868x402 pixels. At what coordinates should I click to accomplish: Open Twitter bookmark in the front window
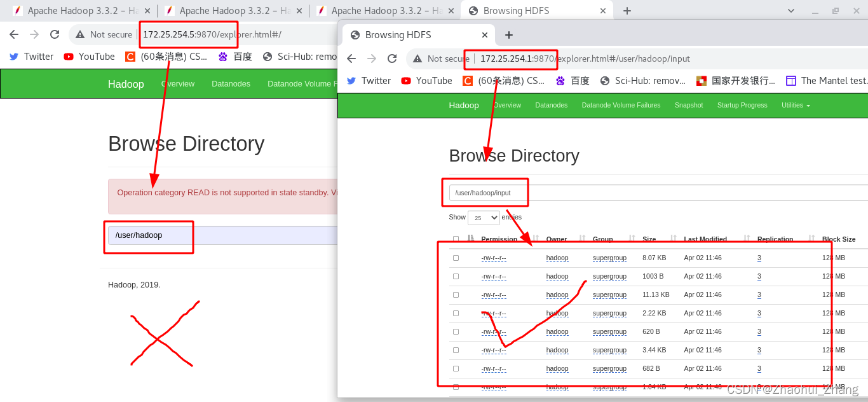pos(369,80)
